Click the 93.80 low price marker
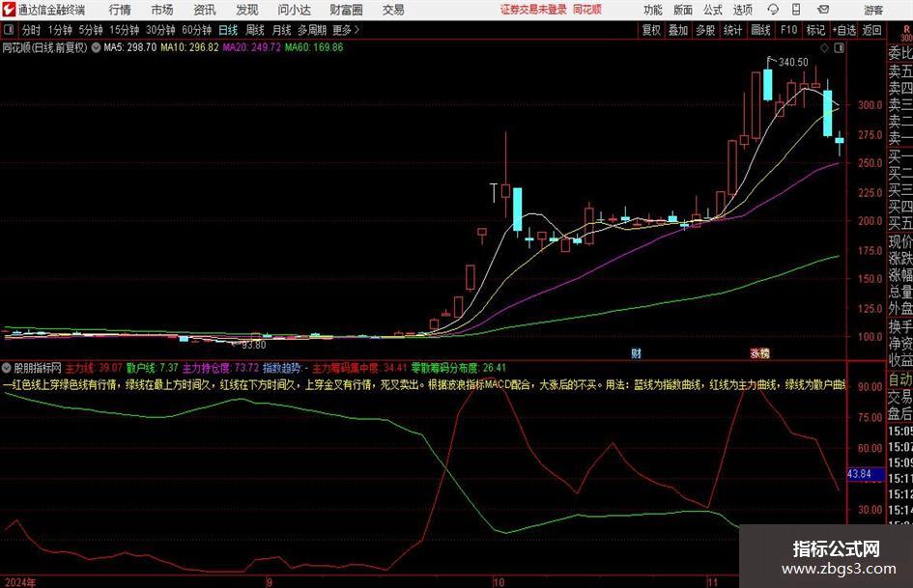The height and width of the screenshot is (588, 913). (254, 346)
